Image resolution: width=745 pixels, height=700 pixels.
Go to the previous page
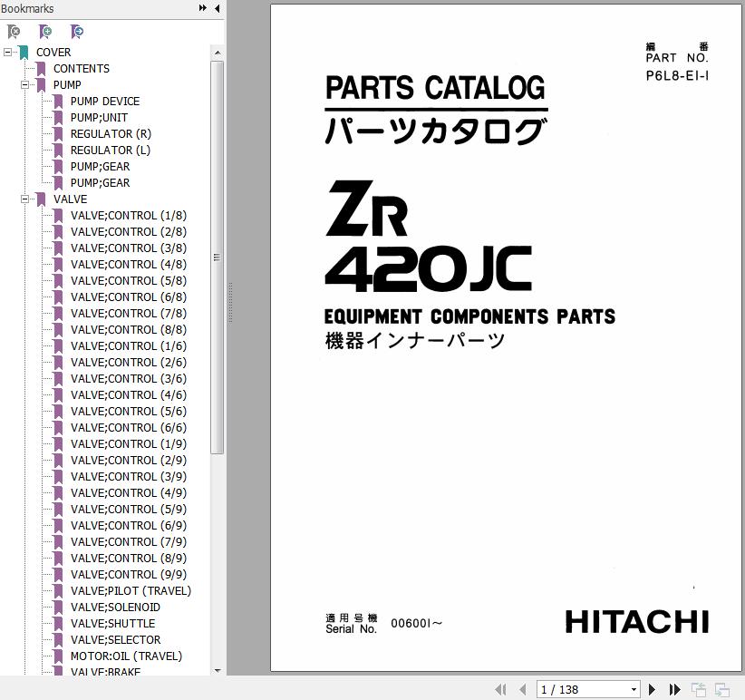tap(523, 689)
